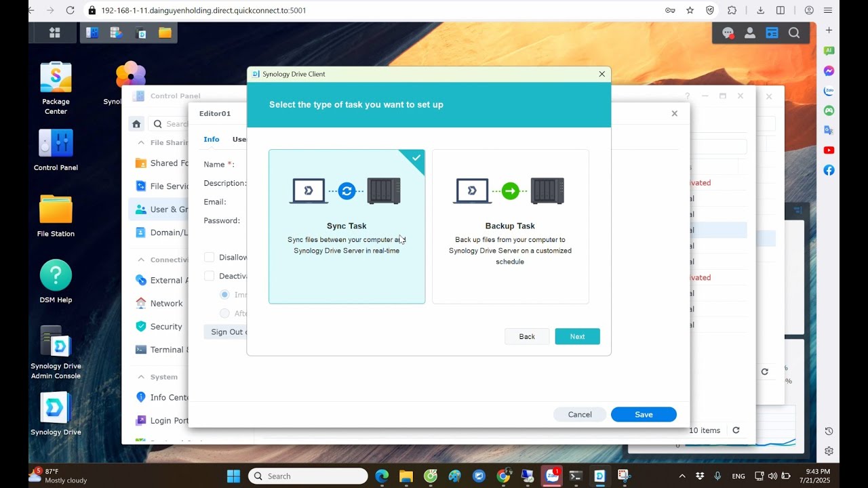868x488 pixels.
Task: Click Sign Out button in Editor01
Action: click(225, 332)
